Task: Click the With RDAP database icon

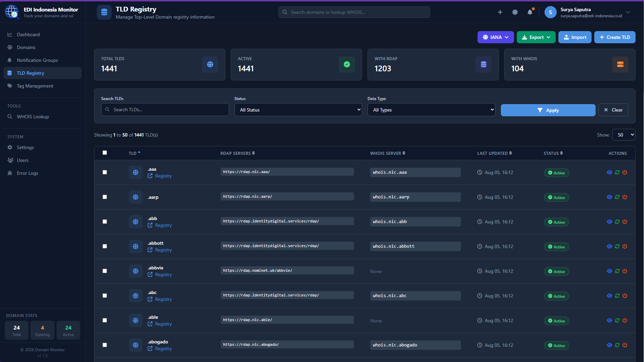Action: [x=483, y=64]
